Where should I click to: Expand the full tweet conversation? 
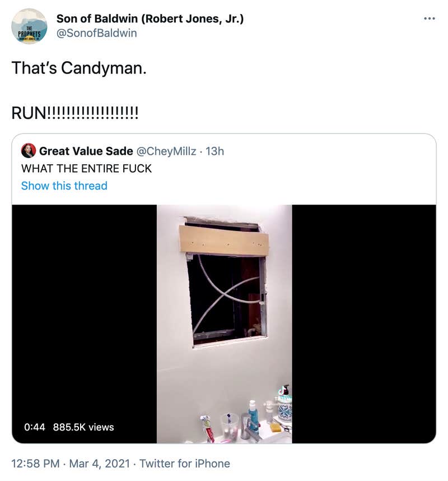(64, 186)
